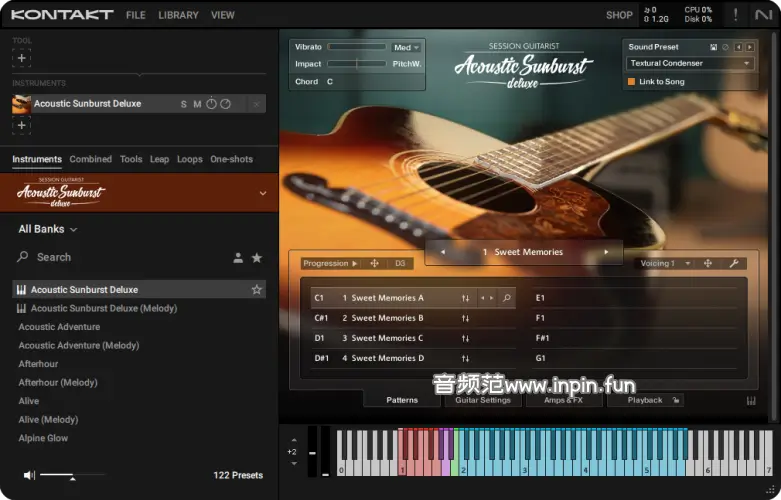Click the star favorites filter icon
Viewport: 781px width, 500px height.
257,258
